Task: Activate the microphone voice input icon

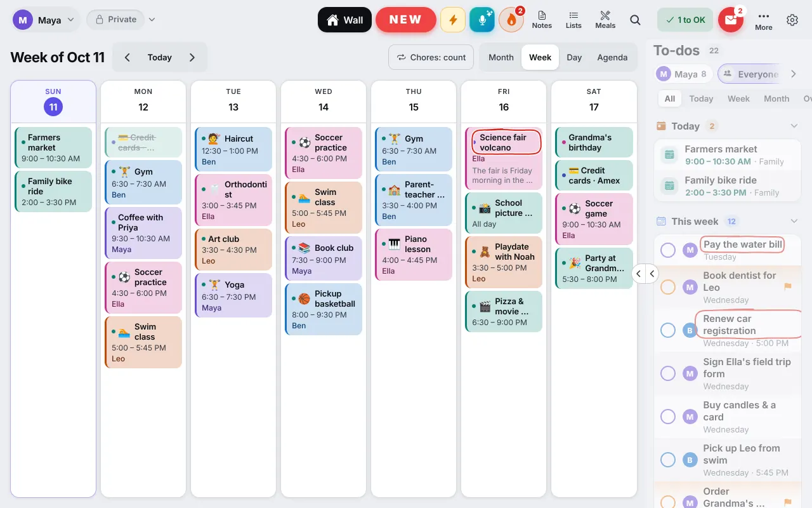Action: [482, 20]
